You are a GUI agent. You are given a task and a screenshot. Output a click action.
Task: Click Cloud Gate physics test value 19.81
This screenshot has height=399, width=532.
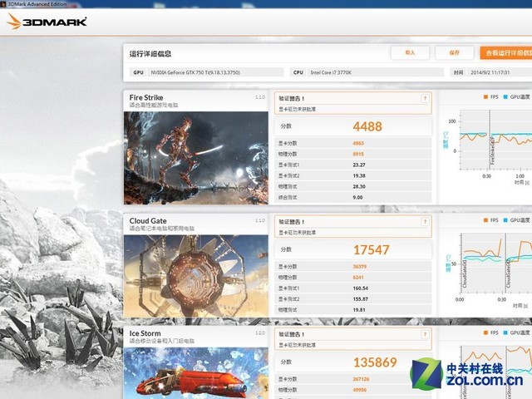(359, 310)
